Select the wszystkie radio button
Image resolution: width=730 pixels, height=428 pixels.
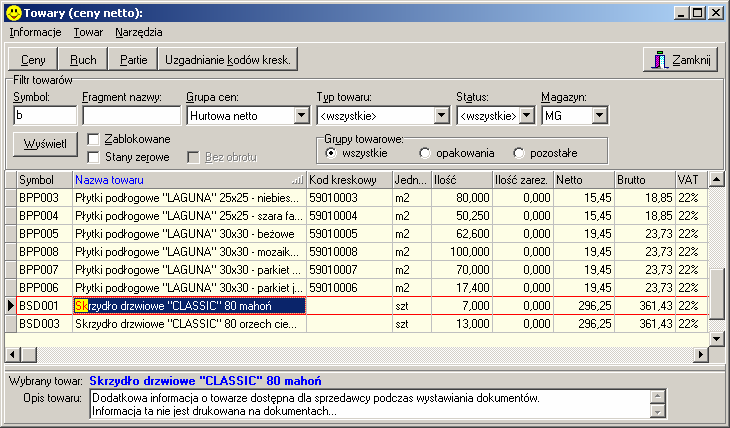pos(331,153)
